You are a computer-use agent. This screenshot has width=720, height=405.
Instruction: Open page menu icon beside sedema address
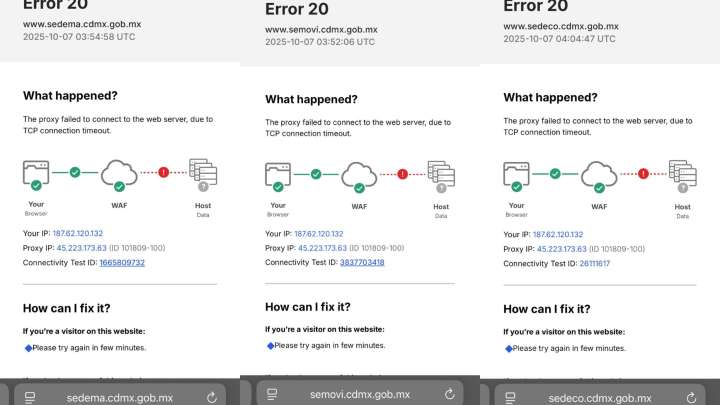click(x=30, y=396)
